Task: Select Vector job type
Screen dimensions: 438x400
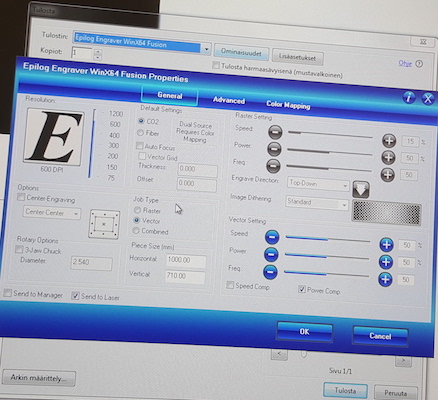Action: (x=136, y=220)
